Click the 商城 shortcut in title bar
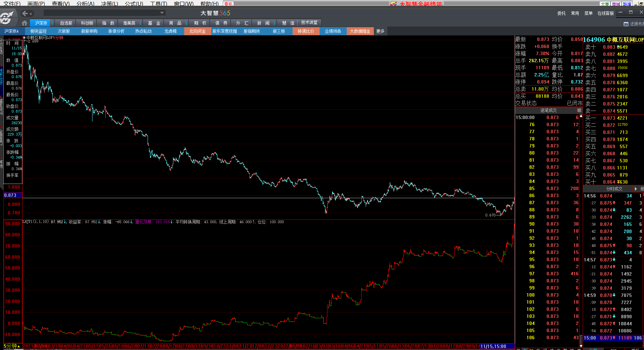 point(616,4)
